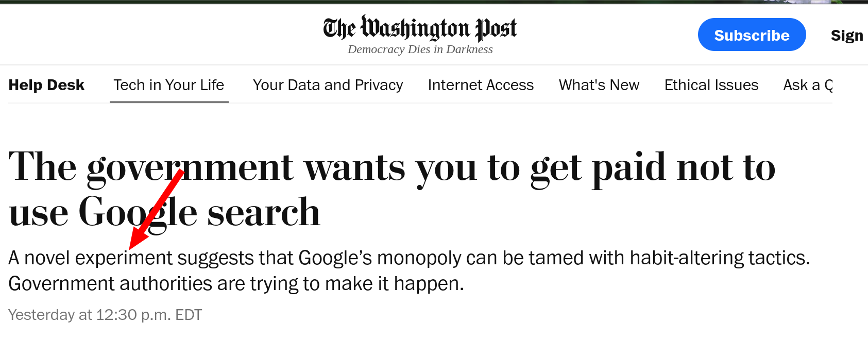Switch to Your Data and Privacy tab
This screenshot has width=868, height=339.
coord(328,85)
